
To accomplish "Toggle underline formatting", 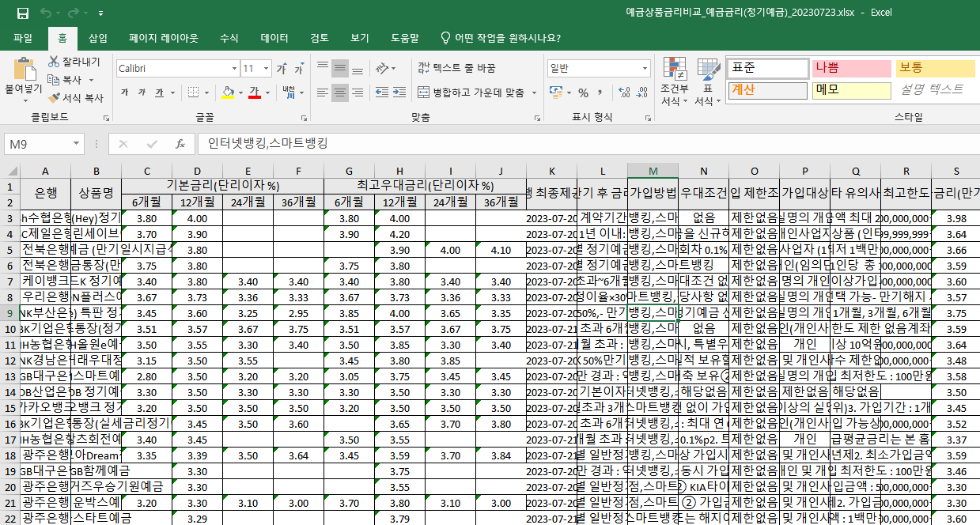I will pos(159,93).
